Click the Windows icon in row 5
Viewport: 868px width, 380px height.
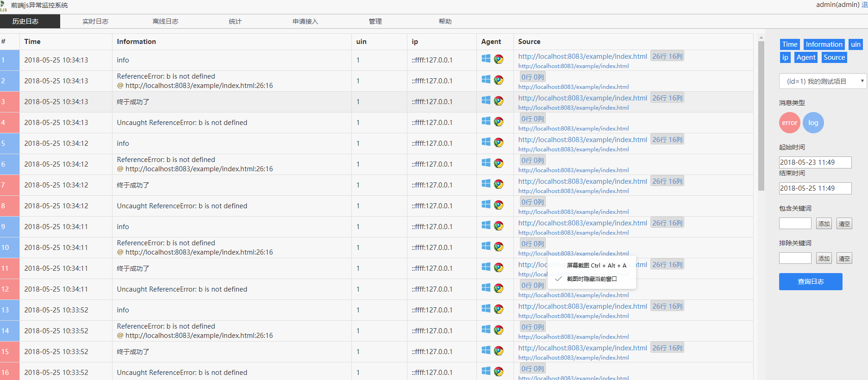coord(486,142)
